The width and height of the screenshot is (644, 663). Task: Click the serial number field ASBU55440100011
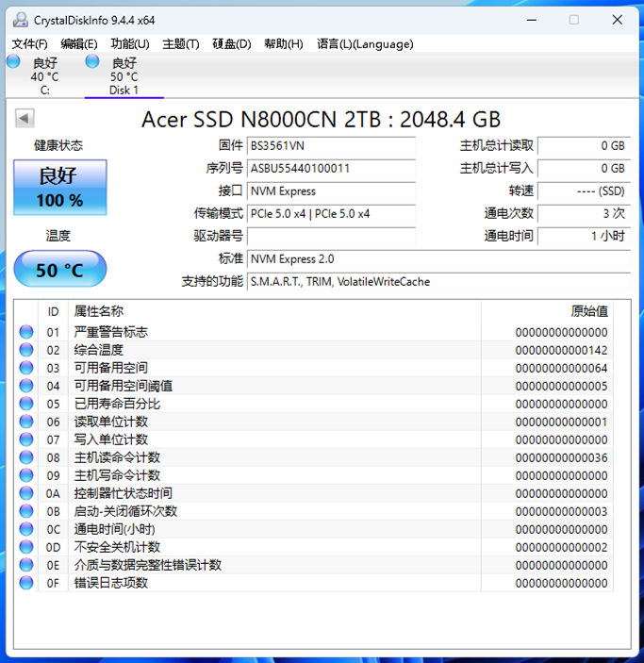click(x=332, y=169)
